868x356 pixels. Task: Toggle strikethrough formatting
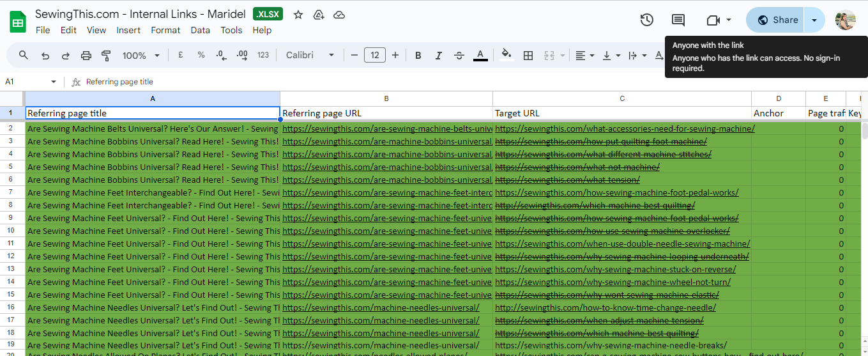459,56
